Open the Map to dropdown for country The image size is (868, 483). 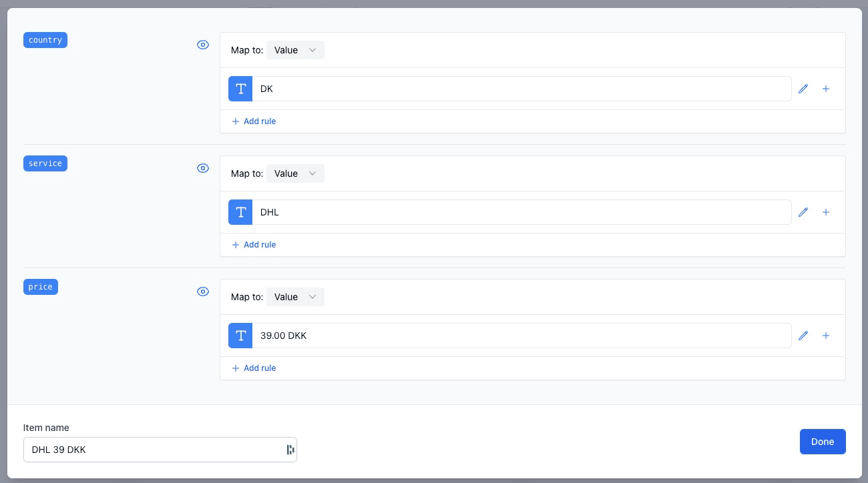[295, 50]
